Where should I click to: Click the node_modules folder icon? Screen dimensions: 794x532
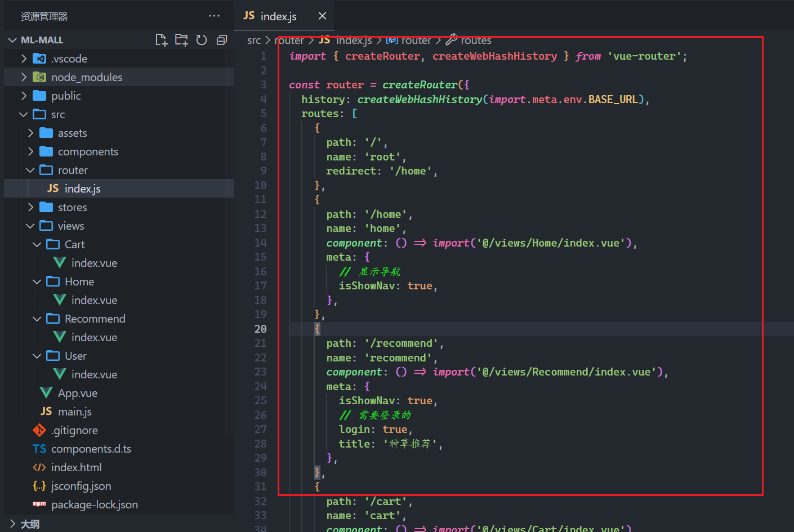[39, 77]
